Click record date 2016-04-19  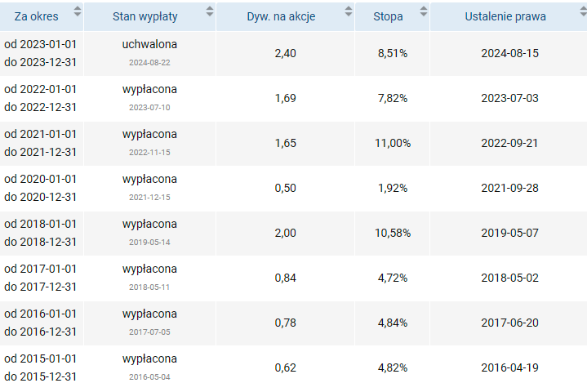point(510,367)
